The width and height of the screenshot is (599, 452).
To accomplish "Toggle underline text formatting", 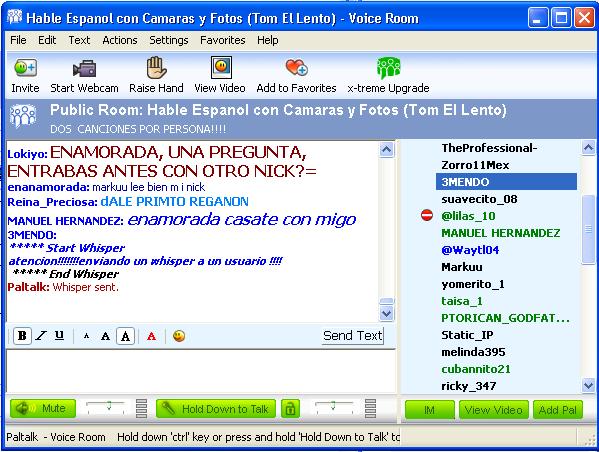I will (59, 335).
